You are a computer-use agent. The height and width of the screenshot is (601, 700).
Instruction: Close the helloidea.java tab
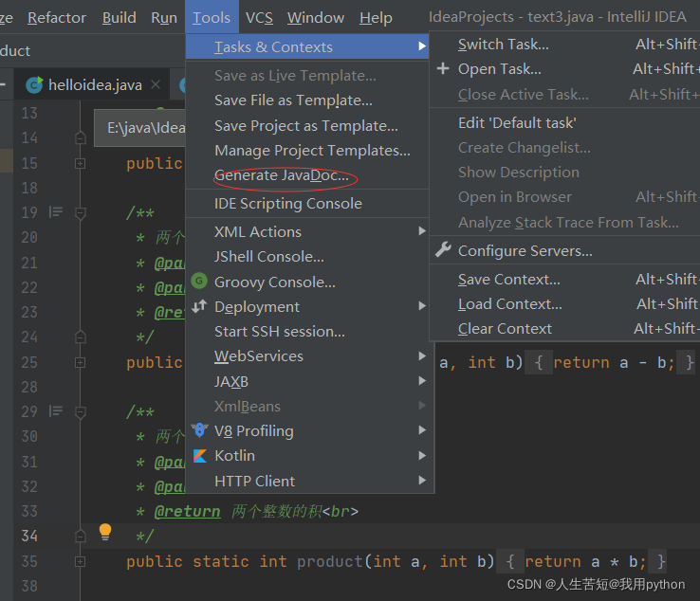(156, 84)
